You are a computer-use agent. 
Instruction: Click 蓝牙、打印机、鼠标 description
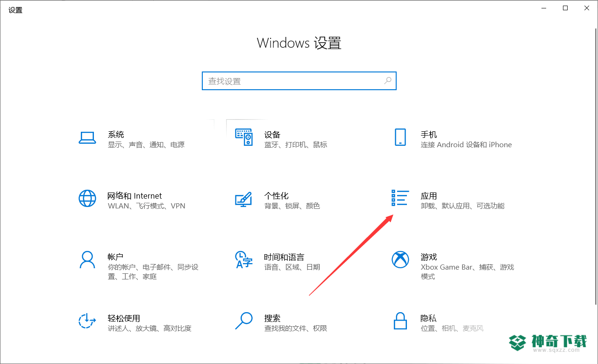[x=296, y=145]
